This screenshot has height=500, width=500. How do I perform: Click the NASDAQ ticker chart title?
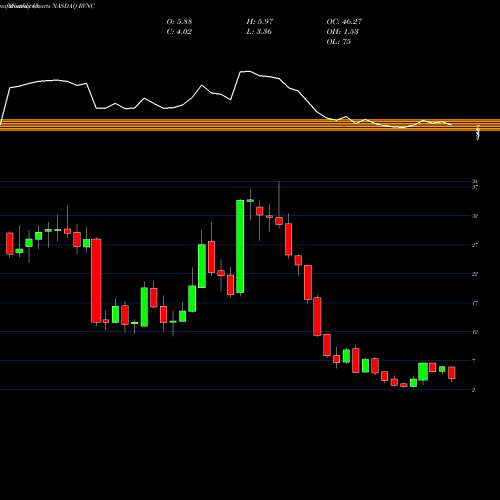point(47,6)
